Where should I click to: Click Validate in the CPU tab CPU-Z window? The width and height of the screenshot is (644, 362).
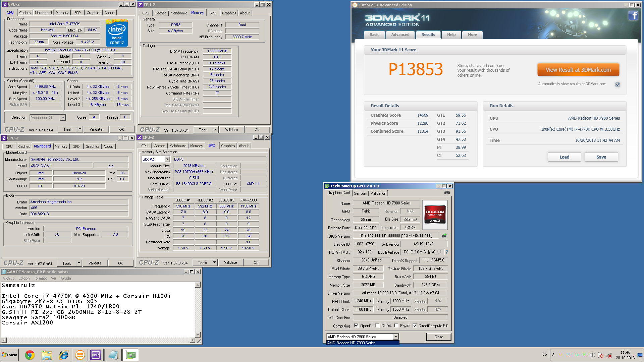click(x=96, y=129)
